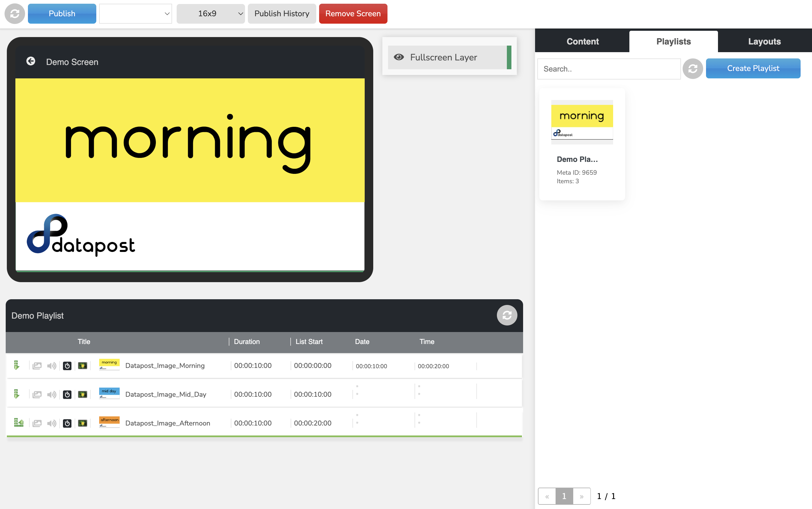Image resolution: width=812 pixels, height=509 pixels.
Task: Click the Title column header
Action: (x=84, y=342)
